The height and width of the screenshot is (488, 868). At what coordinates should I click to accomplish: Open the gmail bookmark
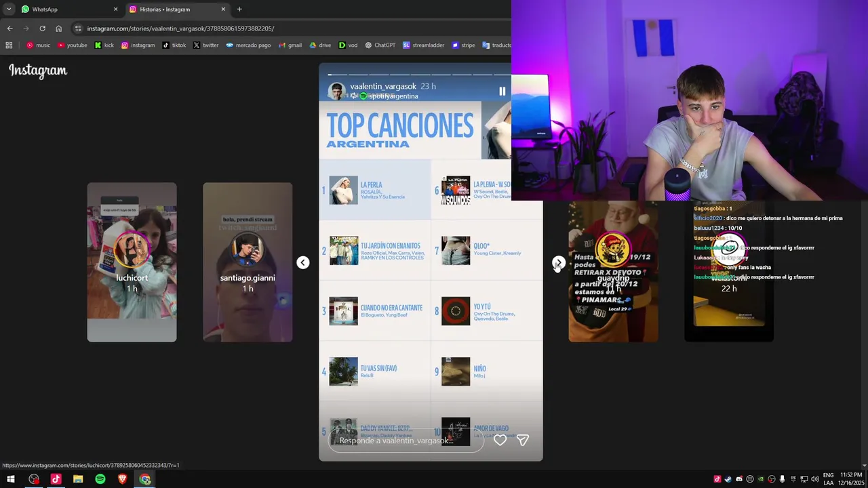click(x=290, y=45)
